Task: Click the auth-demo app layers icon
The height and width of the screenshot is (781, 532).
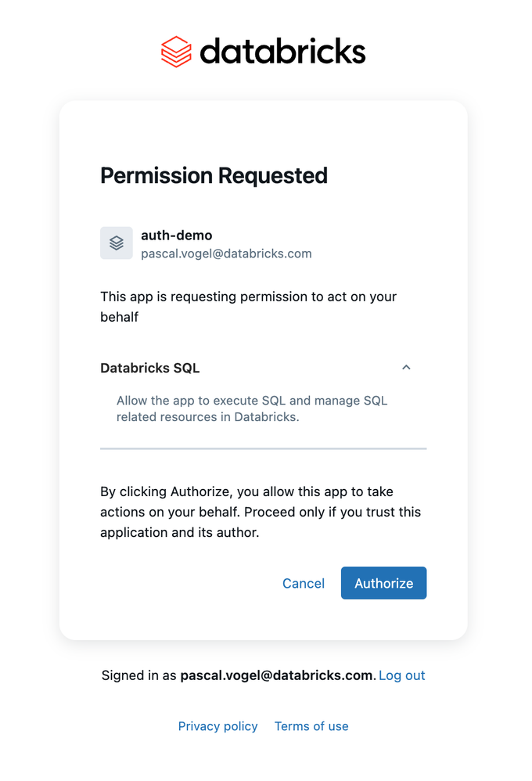Action: point(117,243)
